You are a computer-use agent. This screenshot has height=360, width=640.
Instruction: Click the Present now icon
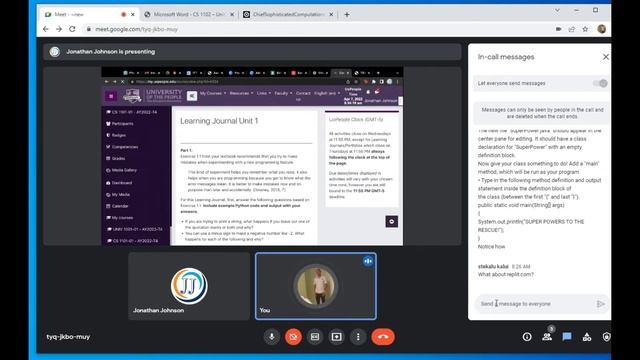tap(336, 337)
